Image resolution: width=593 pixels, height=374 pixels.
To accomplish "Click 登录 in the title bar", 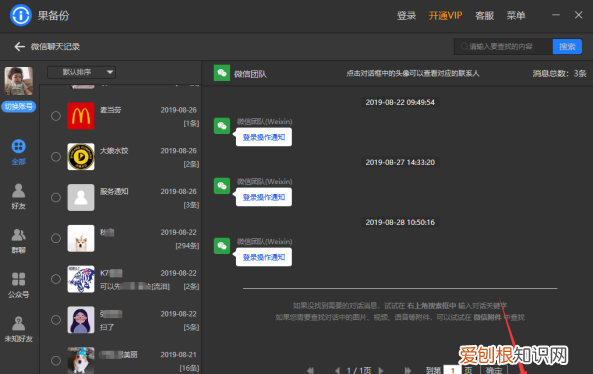I will tap(407, 16).
